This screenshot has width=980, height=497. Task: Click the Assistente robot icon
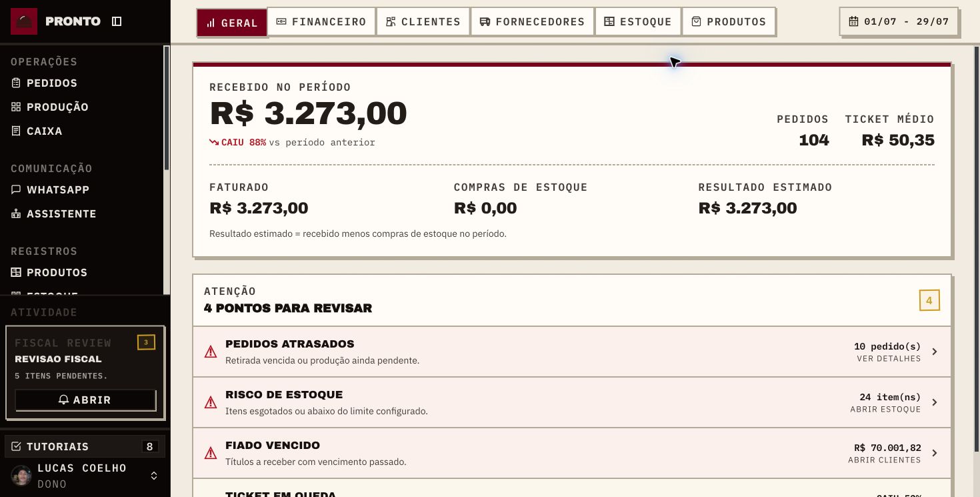tap(16, 213)
